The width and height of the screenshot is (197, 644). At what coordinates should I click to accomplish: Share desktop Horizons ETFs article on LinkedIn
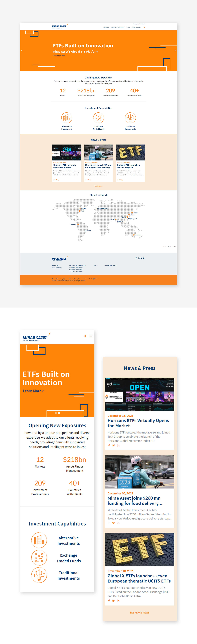[x=58, y=180]
